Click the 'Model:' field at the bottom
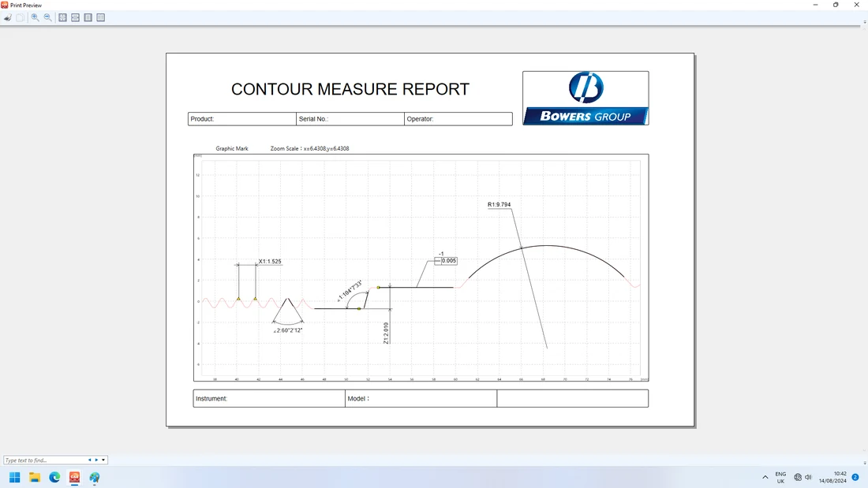The height and width of the screenshot is (488, 868). [x=421, y=398]
